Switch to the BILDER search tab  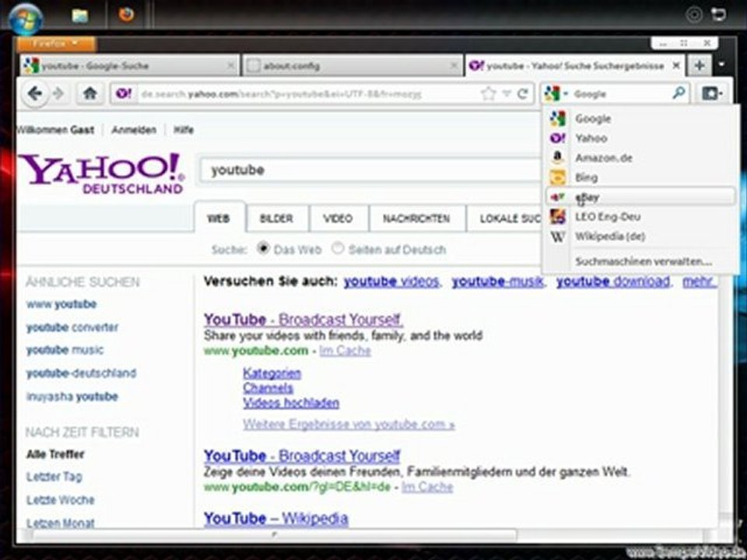pos(276,219)
